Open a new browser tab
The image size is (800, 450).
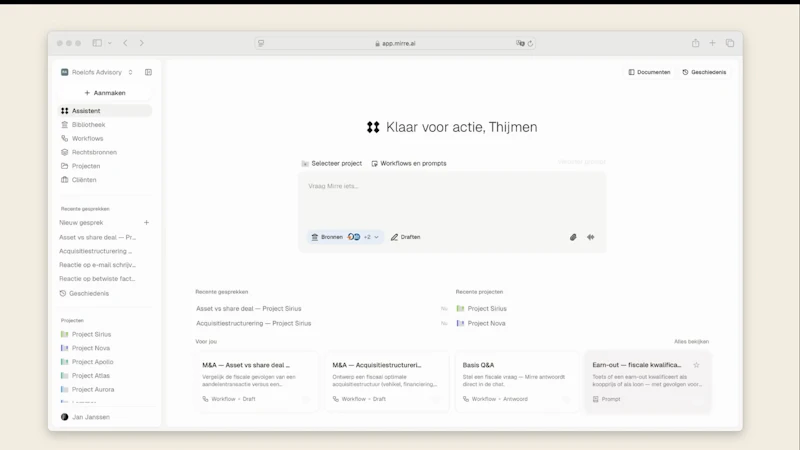point(712,43)
